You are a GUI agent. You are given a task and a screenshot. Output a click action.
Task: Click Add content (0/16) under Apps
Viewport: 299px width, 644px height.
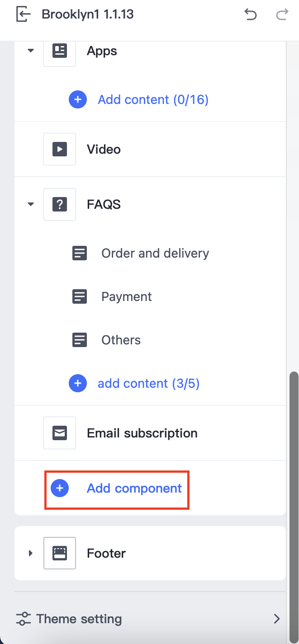point(153,99)
